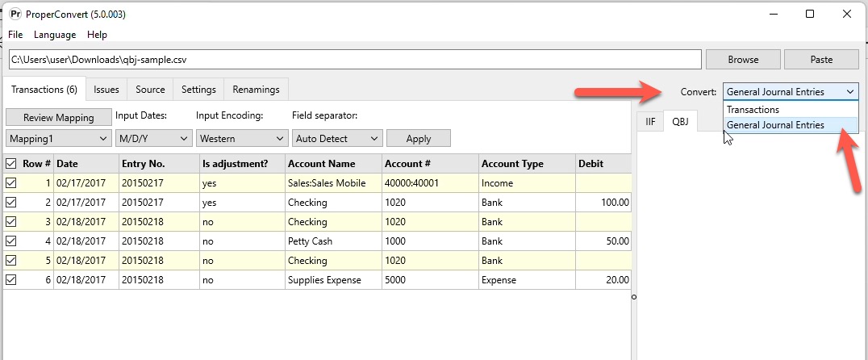Open the Renamings tab
868x360 pixels.
pyautogui.click(x=256, y=89)
